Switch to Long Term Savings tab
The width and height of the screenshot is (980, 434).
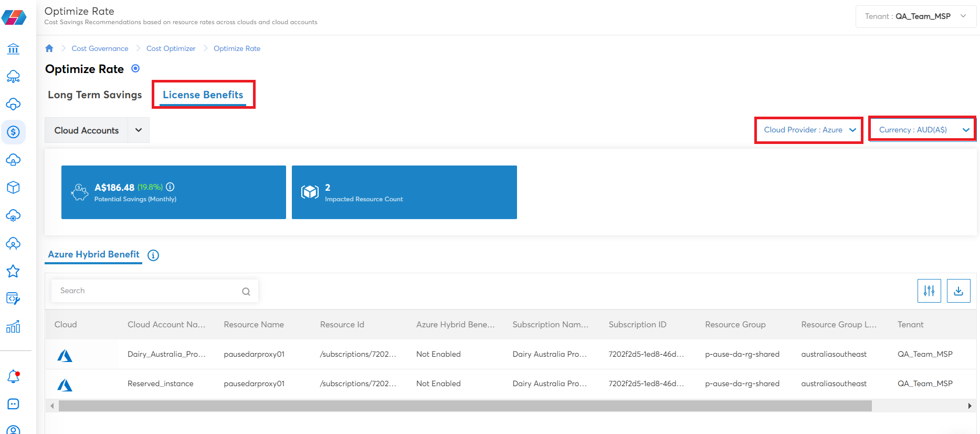pyautogui.click(x=94, y=95)
